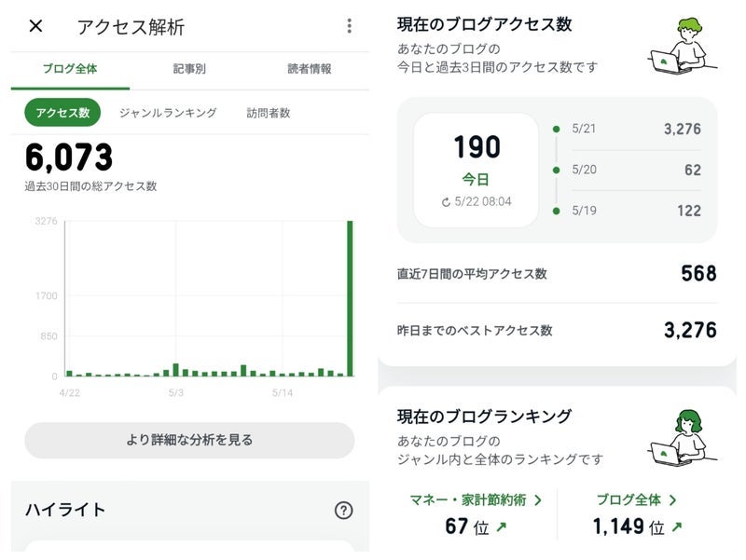Screen dimensions: 746x560
Task: Open the three-dot overflow menu
Action: tap(349, 26)
